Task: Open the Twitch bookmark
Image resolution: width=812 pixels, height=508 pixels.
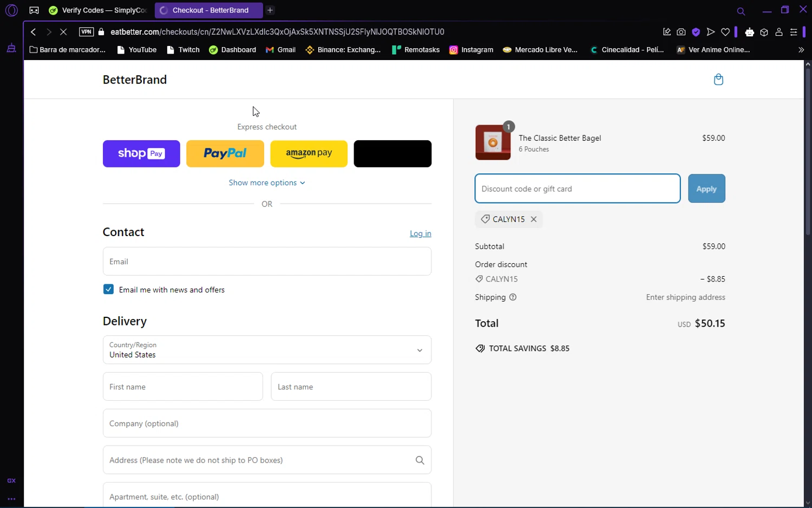Action: [x=184, y=50]
